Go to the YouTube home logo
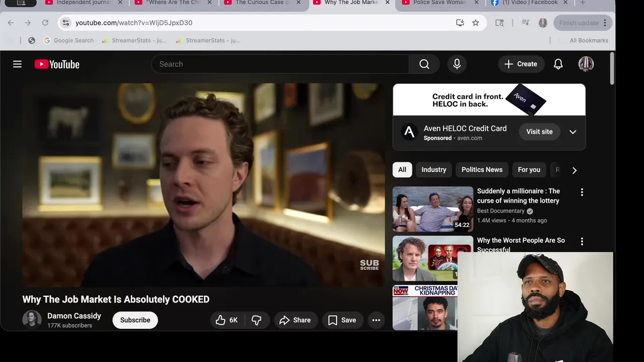644x362 pixels. [57, 64]
